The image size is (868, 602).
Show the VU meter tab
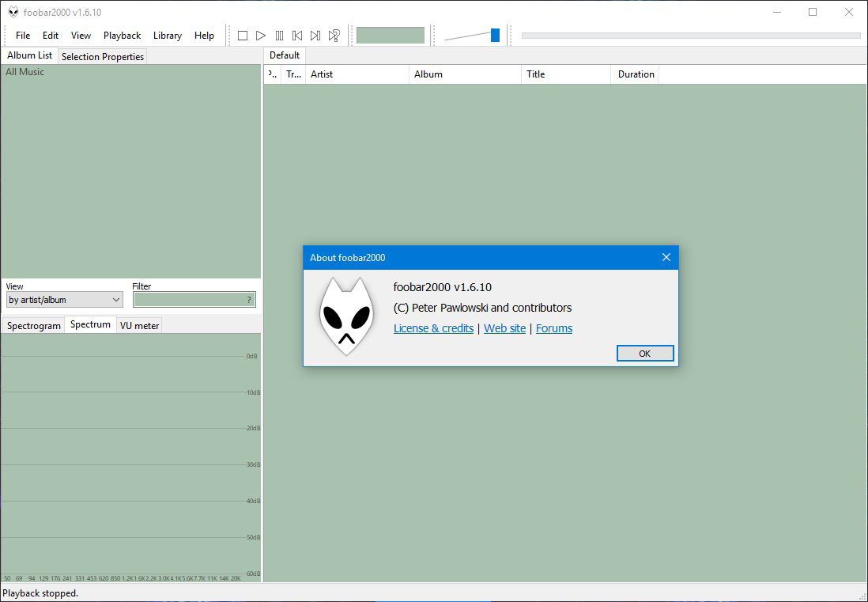[139, 326]
